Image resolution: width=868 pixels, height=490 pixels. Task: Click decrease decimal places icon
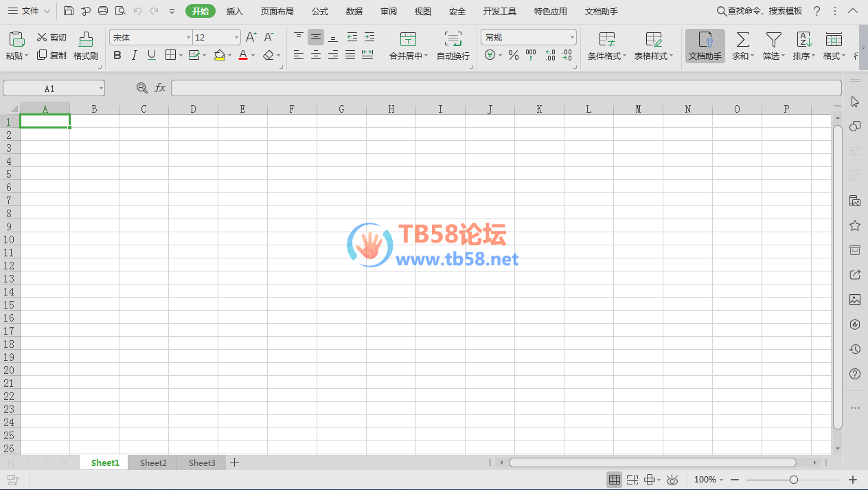point(567,55)
